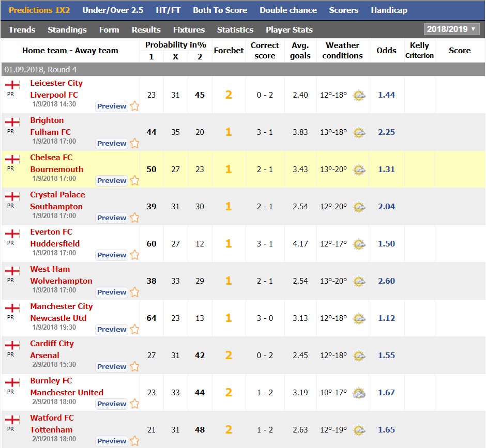Open Results in the secondary menu
Screen dimensions: 486x448
tap(146, 30)
